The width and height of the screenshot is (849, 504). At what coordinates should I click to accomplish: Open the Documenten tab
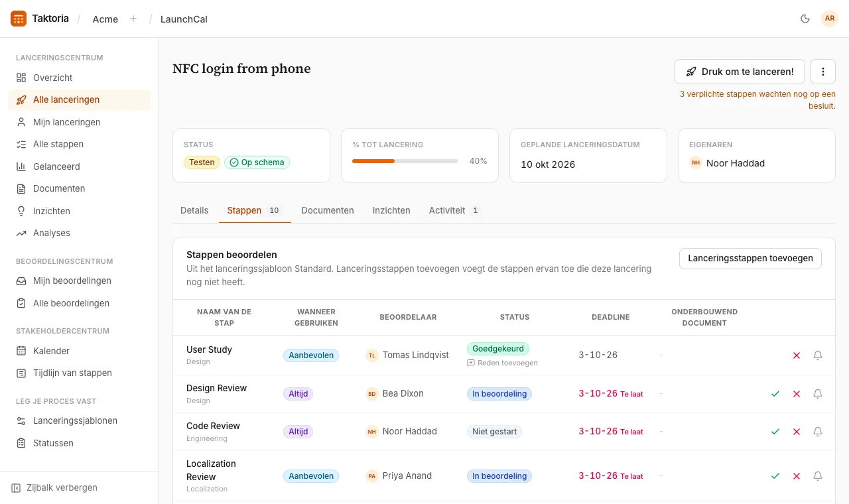tap(328, 210)
